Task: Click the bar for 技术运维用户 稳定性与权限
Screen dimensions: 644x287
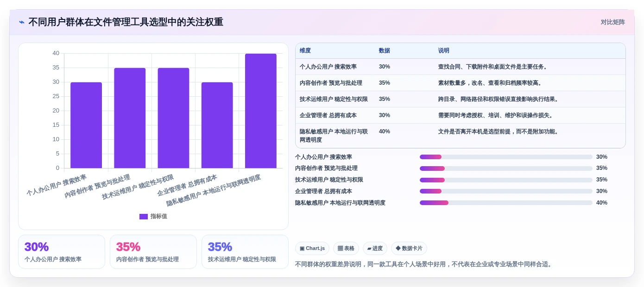Action: click(173, 118)
